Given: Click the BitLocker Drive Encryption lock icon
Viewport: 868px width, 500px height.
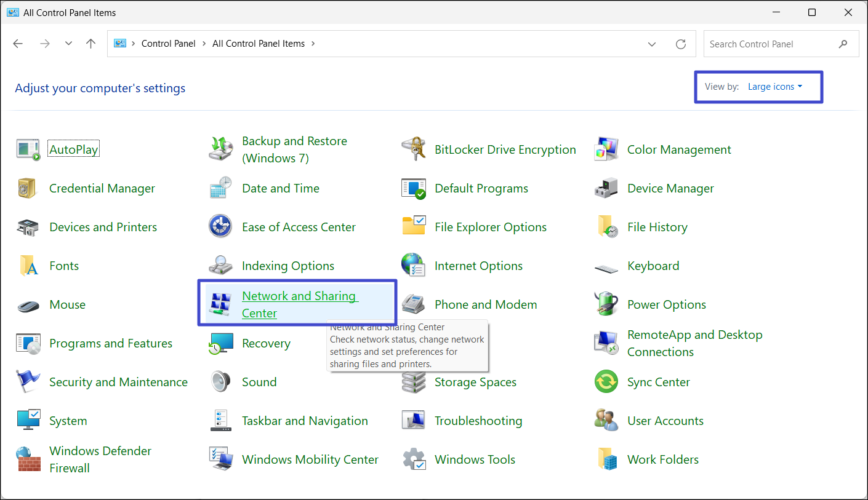Looking at the screenshot, I should tap(414, 149).
